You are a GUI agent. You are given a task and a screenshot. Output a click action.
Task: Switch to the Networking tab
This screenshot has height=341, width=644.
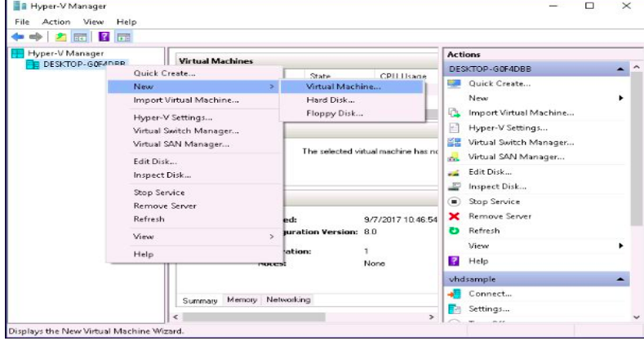point(288,299)
